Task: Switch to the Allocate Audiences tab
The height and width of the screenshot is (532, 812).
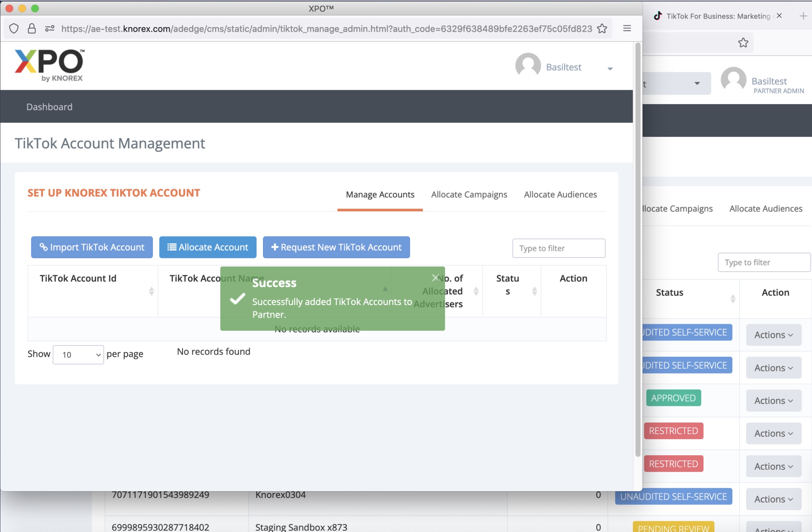Action: tap(560, 195)
